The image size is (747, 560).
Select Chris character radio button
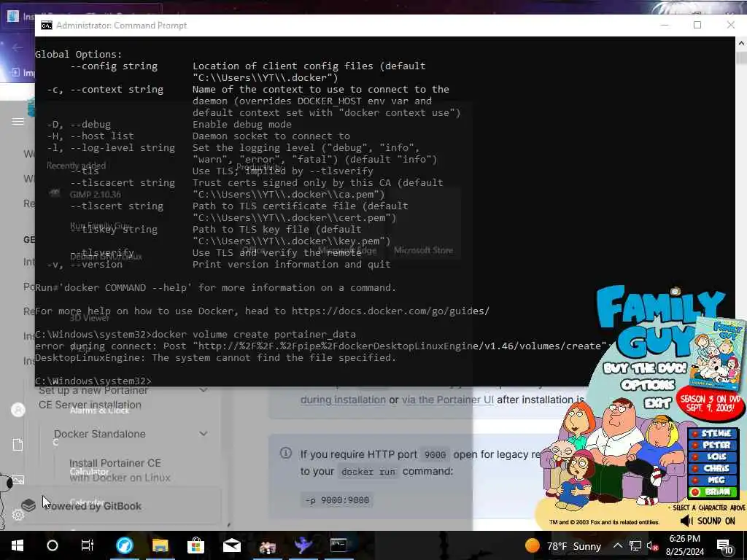point(695,469)
